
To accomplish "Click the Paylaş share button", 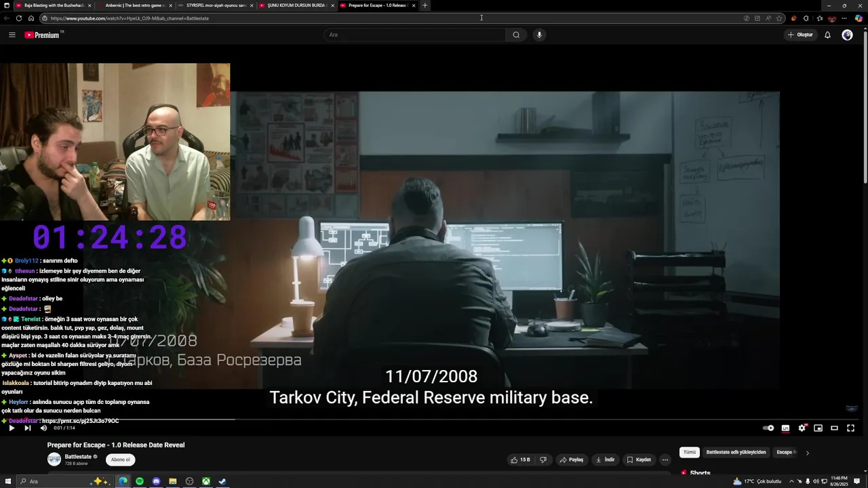I will (x=572, y=460).
